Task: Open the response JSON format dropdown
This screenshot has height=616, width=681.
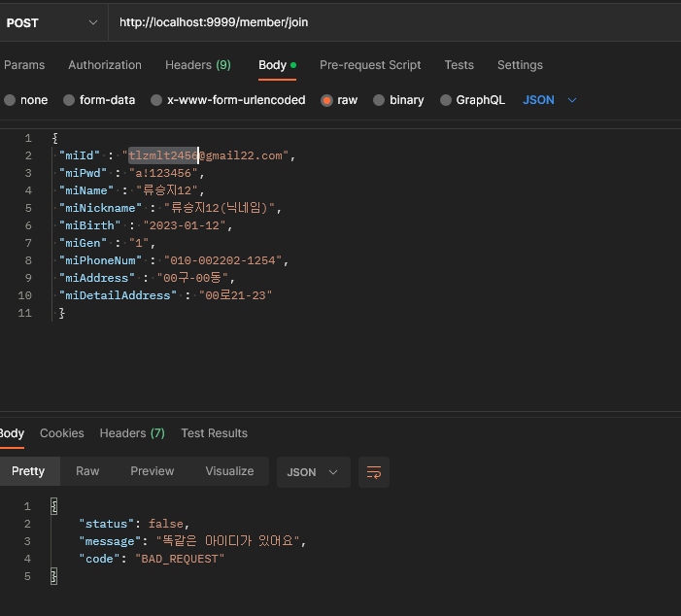Action: click(x=313, y=472)
